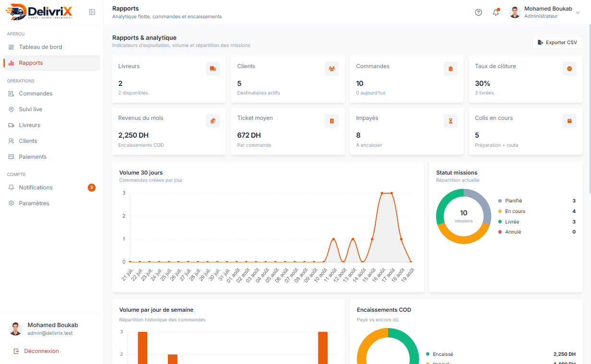This screenshot has height=364, width=591.
Task: Click the "30%" Taux de clôture value
Action: pos(483,83)
